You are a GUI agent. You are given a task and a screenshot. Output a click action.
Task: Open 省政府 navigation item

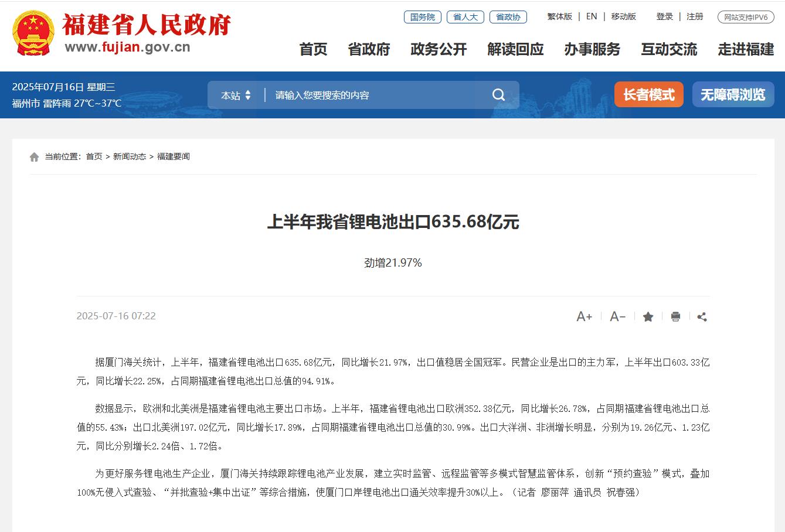[369, 50]
